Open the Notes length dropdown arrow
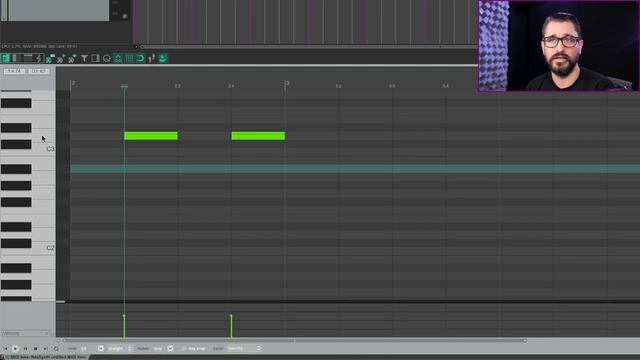Image resolution: width=640 pixels, height=360 pixels. [x=170, y=349]
